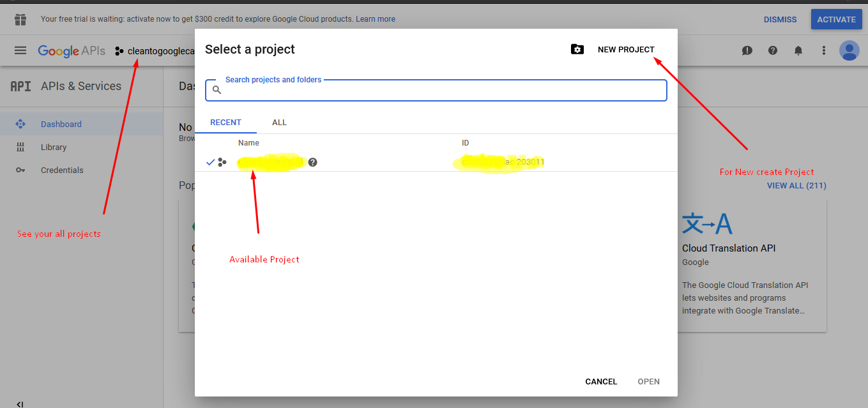Collapse the sidebar with the arrow
This screenshot has height=408, width=868.
20,404
